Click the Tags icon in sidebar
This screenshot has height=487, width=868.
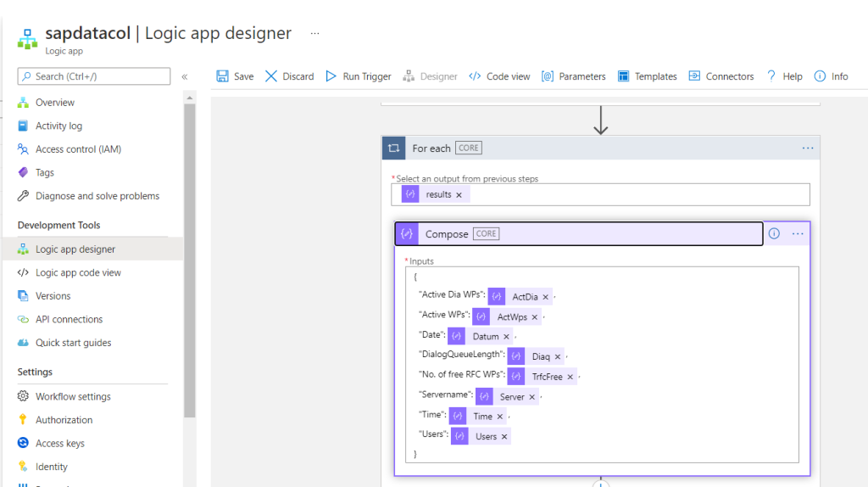tap(23, 172)
